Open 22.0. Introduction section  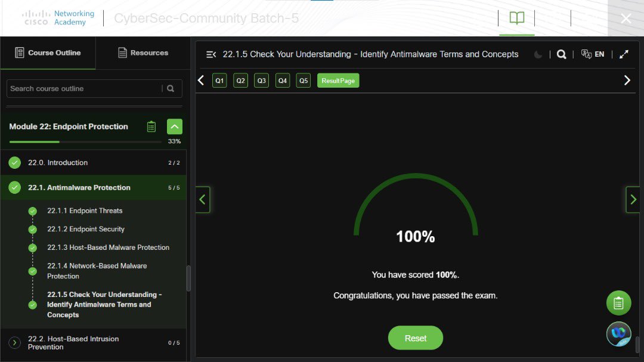93,163
